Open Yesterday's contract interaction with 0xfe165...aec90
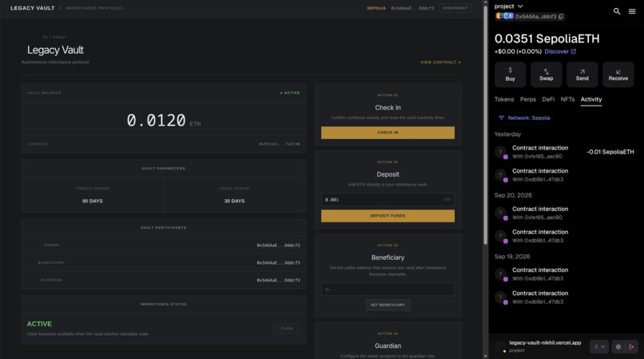 click(x=565, y=152)
